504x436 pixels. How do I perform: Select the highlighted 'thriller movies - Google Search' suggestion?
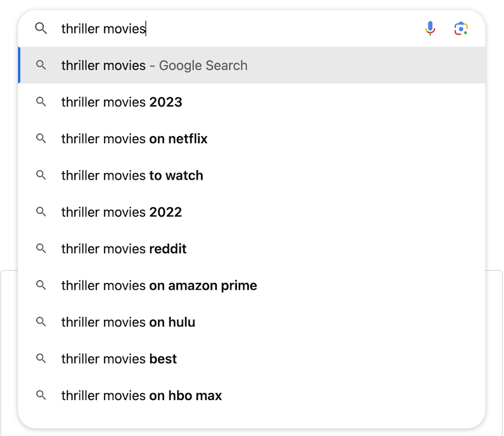pyautogui.click(x=153, y=66)
